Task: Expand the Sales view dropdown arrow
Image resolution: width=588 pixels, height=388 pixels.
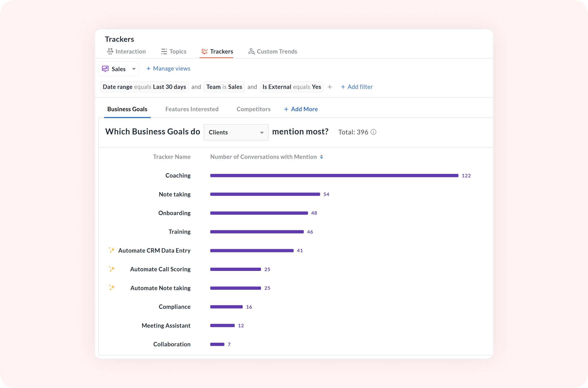Action: (134, 69)
